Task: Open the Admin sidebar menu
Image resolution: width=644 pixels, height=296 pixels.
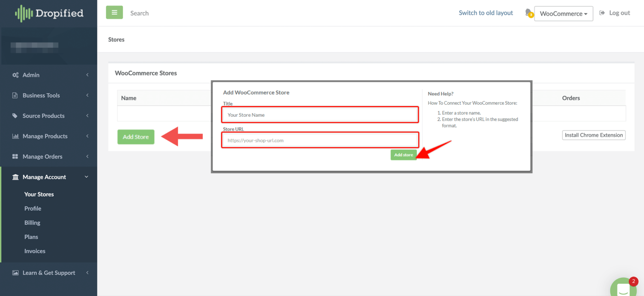Action: pyautogui.click(x=49, y=75)
